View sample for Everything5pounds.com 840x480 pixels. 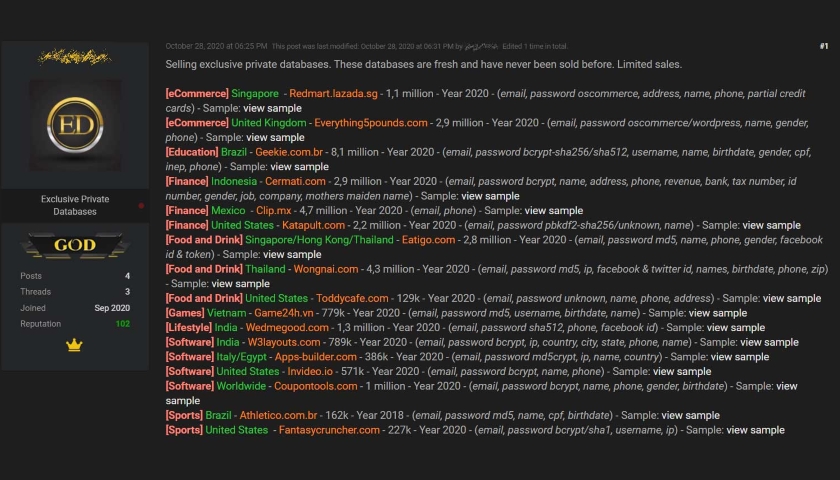coord(275,138)
